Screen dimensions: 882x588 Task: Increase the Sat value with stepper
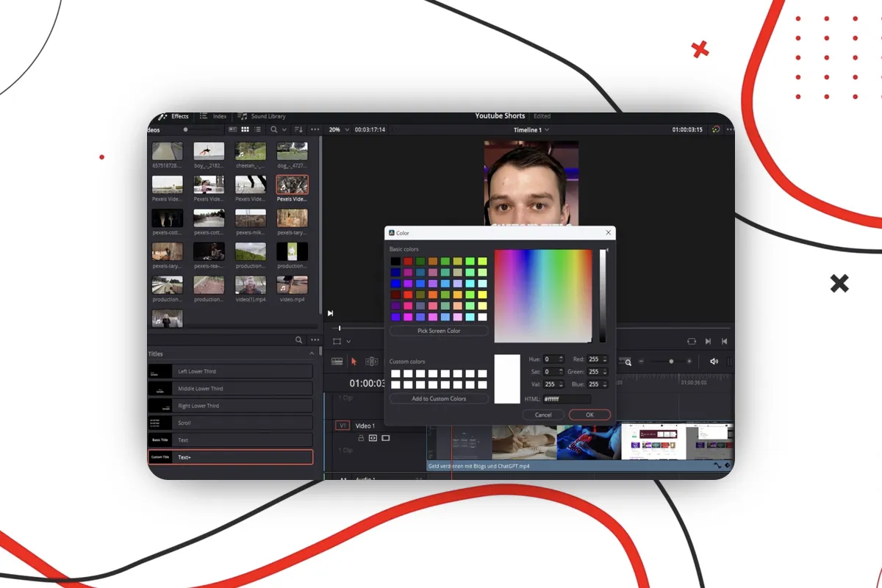coord(562,370)
